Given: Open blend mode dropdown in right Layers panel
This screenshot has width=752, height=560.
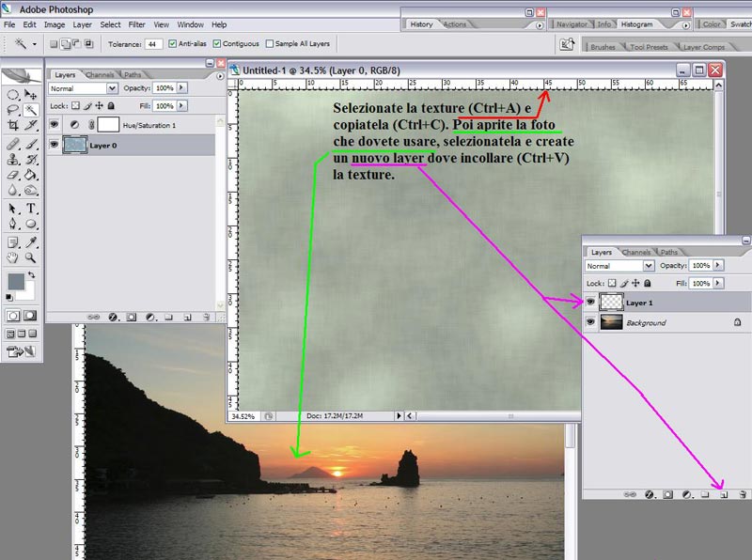Looking at the screenshot, I should [649, 266].
